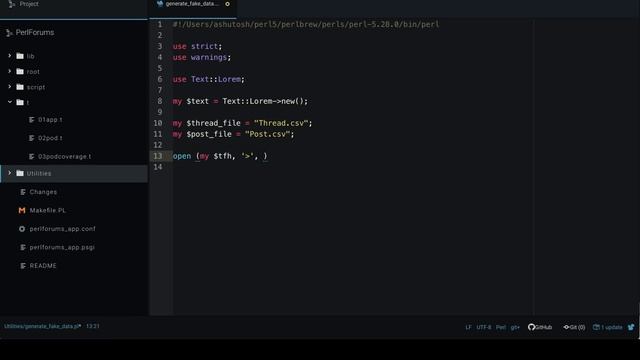Change the UTF-8 encoding selector
This screenshot has width=640, height=360.
[x=484, y=327]
